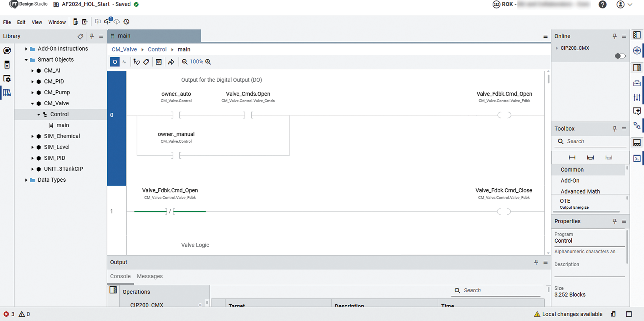Viewport: 644px width, 321px height.
Task: Click the document list icon in top toolbar
Action: 76,22
